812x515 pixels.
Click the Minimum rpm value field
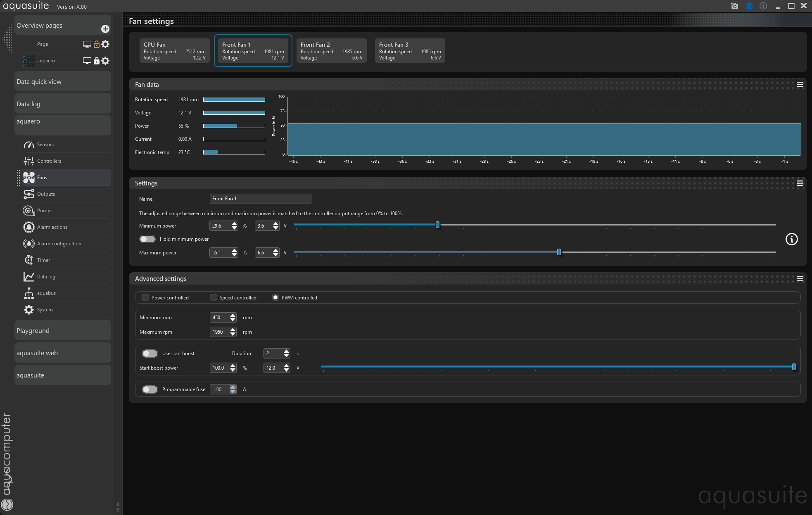click(x=220, y=318)
